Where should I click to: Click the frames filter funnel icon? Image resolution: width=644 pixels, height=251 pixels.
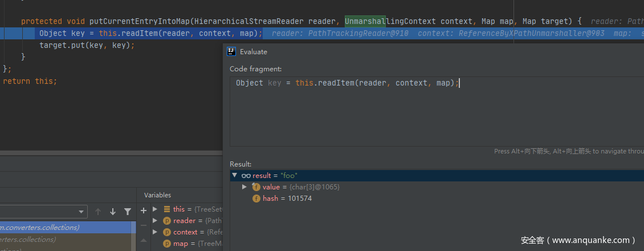(x=128, y=212)
